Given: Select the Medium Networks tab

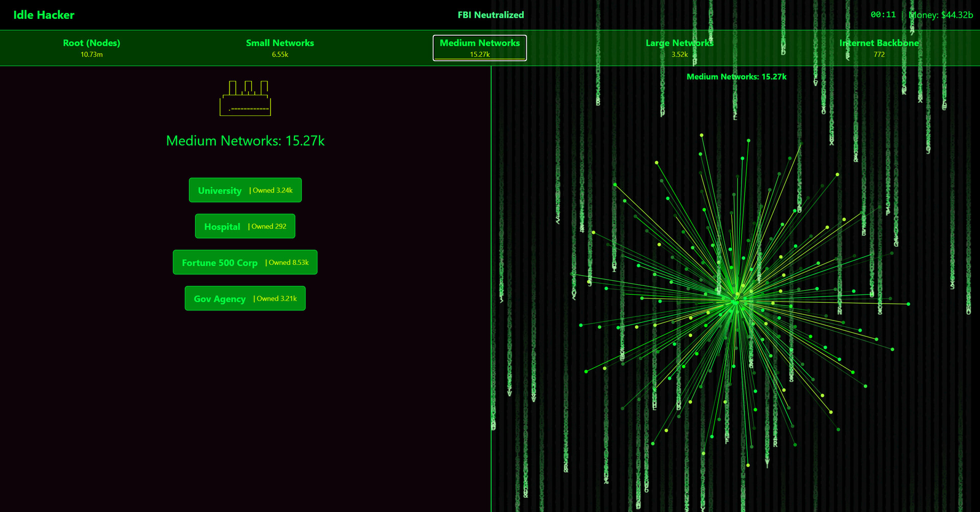Looking at the screenshot, I should tap(479, 48).
